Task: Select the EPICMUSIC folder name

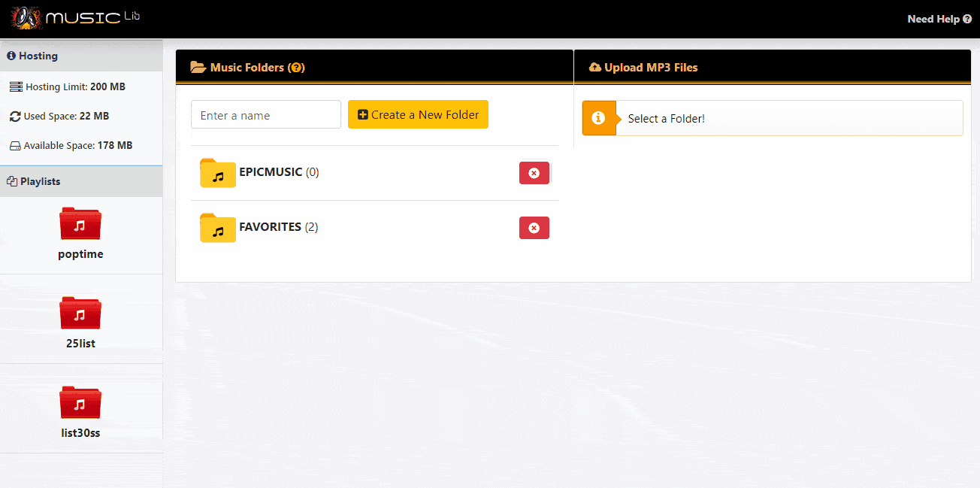Action: tap(271, 172)
